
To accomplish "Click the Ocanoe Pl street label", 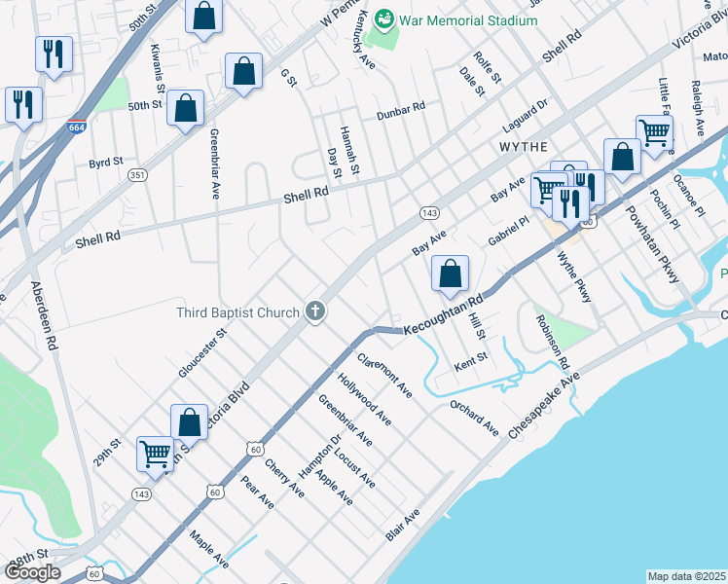I will [x=689, y=196].
